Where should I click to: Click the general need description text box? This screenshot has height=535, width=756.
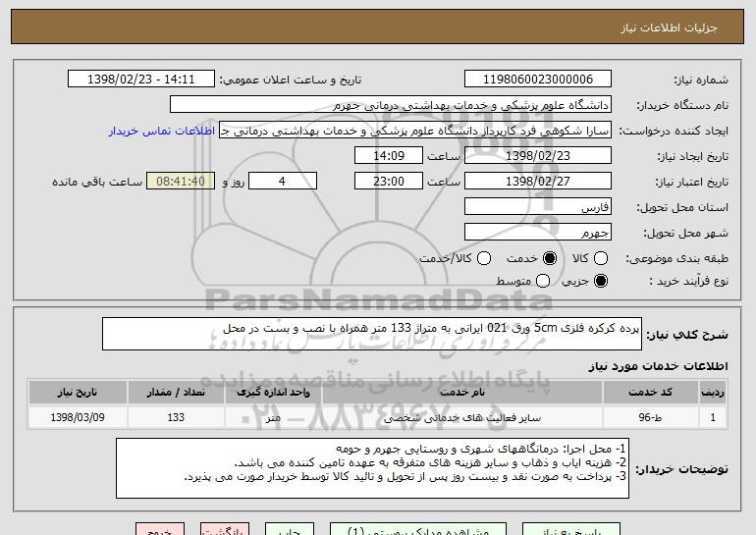(x=372, y=334)
